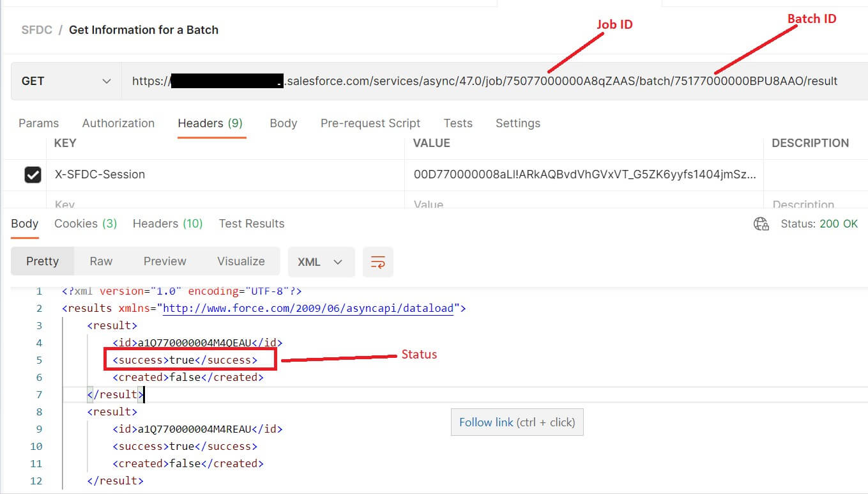Click the Follow link button

[517, 422]
